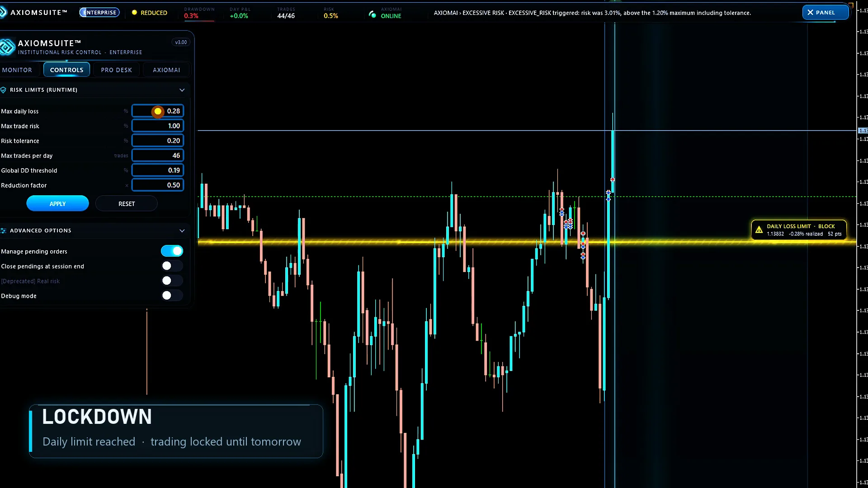Click the AxiomAI online status icon
868x488 pixels.
[x=372, y=14]
